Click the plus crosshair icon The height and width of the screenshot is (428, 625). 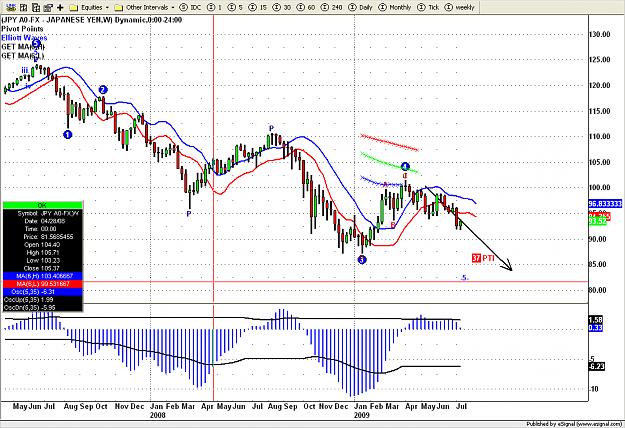click(60, 7)
